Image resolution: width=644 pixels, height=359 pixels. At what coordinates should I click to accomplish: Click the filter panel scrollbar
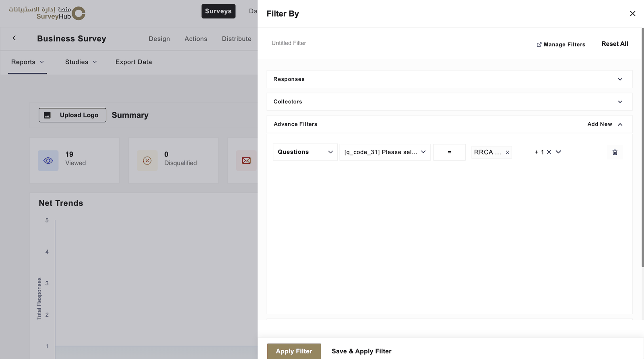[642, 147]
